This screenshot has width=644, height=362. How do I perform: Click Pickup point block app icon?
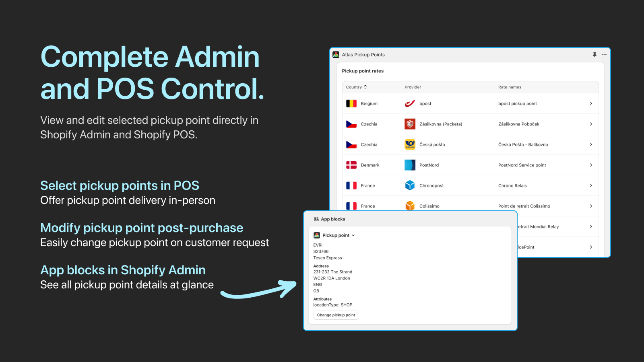click(317, 235)
